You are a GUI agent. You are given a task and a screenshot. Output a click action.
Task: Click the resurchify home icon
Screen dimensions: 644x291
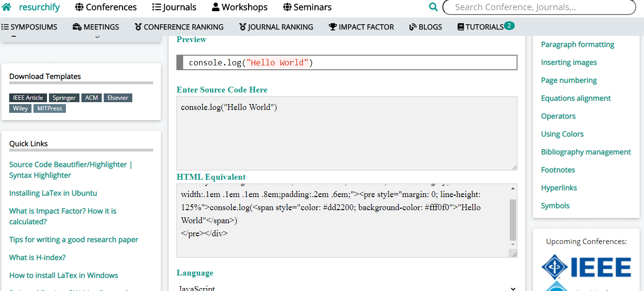point(7,7)
